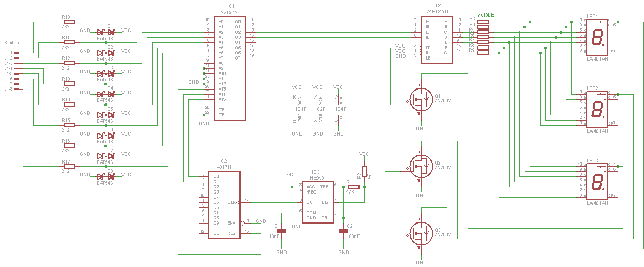Select resistor R10 at the top left
This screenshot has height=267, width=644.
coord(69,22)
